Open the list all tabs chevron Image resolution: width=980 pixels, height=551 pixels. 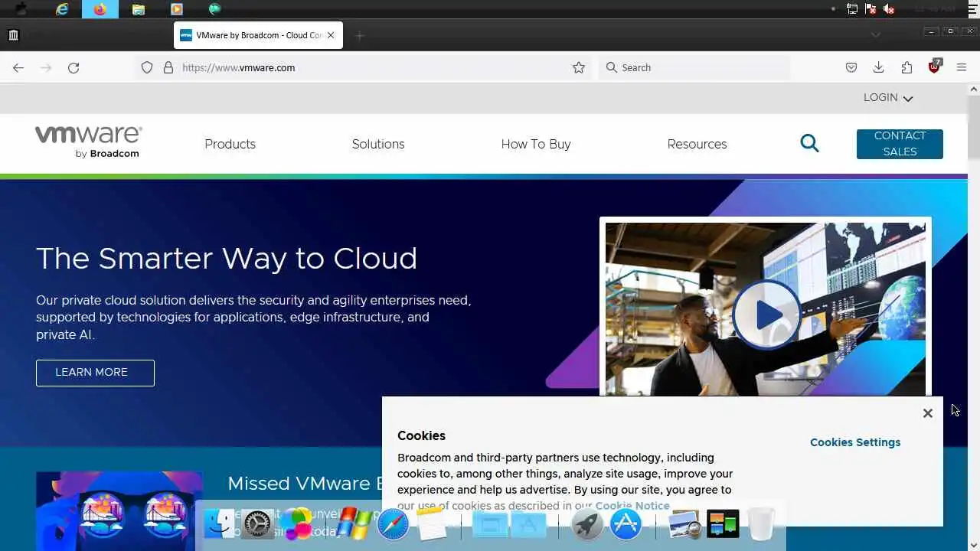(876, 34)
